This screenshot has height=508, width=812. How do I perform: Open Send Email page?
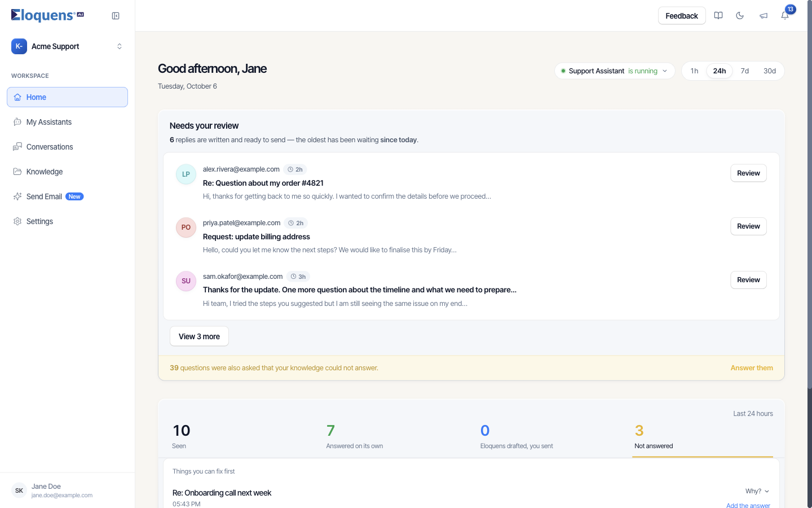[x=68, y=196]
